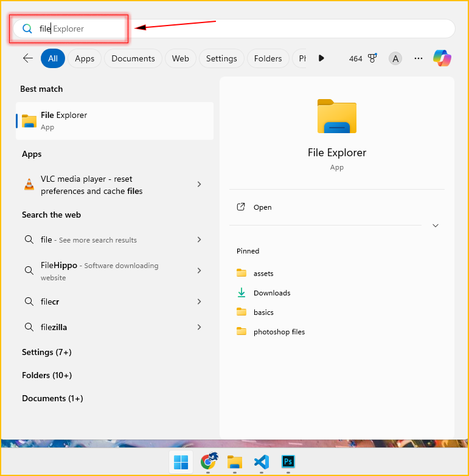Viewport: 469px width, 476px height.
Task: Expand more File Explorer actions chevron
Action: [x=435, y=226]
